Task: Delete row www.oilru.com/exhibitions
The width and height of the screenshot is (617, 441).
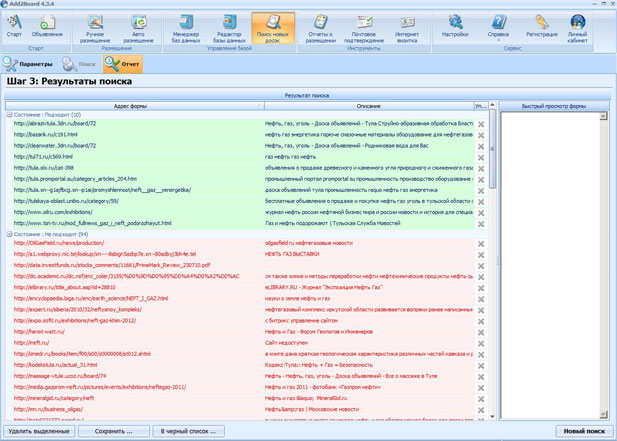Action: click(x=481, y=213)
